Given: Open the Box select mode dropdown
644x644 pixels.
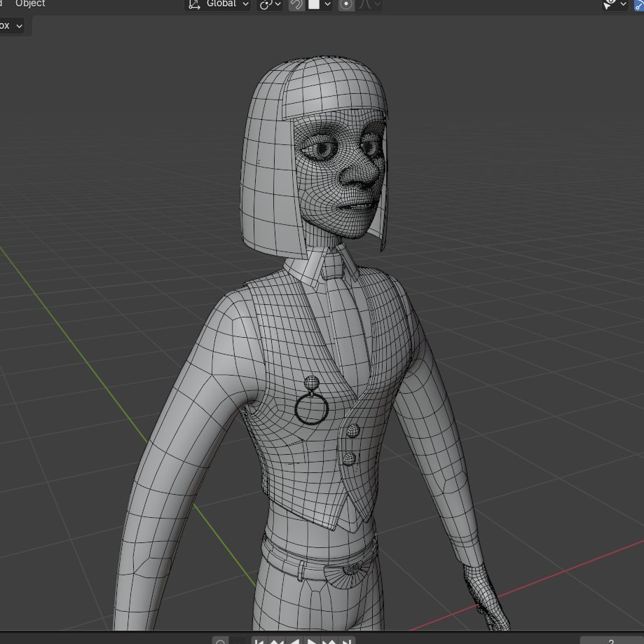Looking at the screenshot, I should pyautogui.click(x=11, y=26).
